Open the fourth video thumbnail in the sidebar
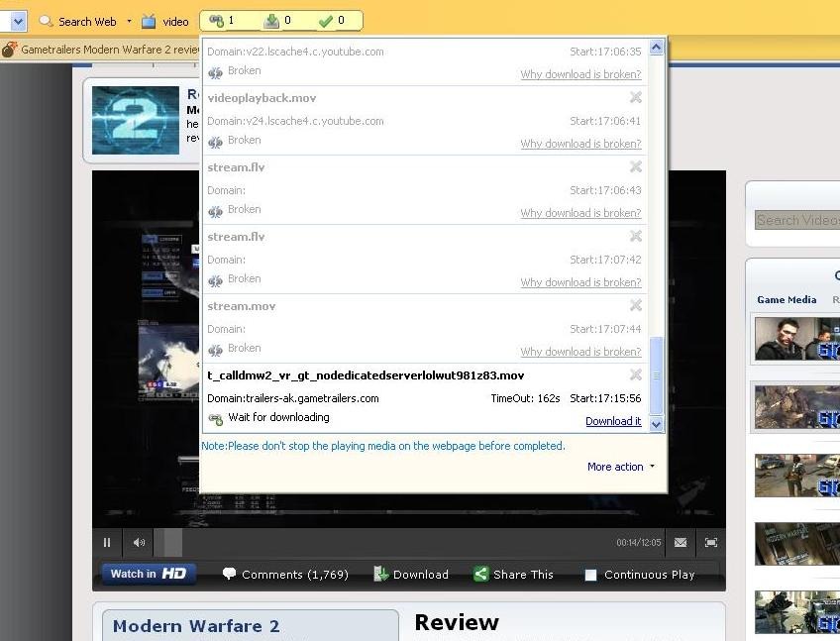The image size is (840, 641). click(x=797, y=544)
